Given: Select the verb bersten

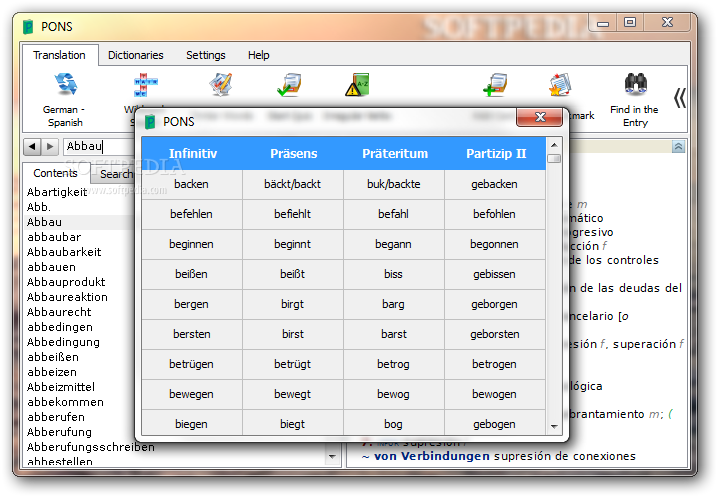Looking at the screenshot, I should (x=191, y=334).
